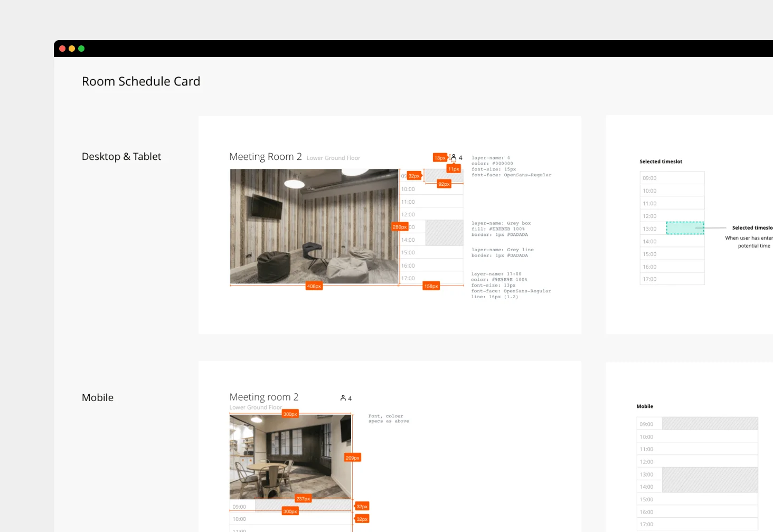Click the desktop meeting room photo

point(314,226)
